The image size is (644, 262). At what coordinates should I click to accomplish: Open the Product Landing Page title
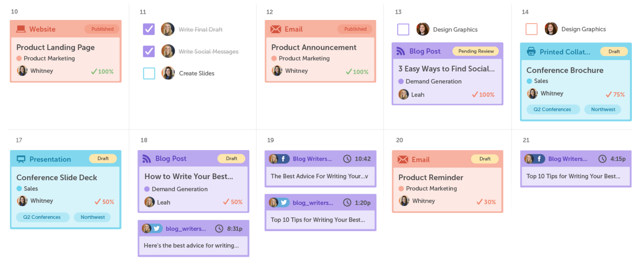click(56, 47)
